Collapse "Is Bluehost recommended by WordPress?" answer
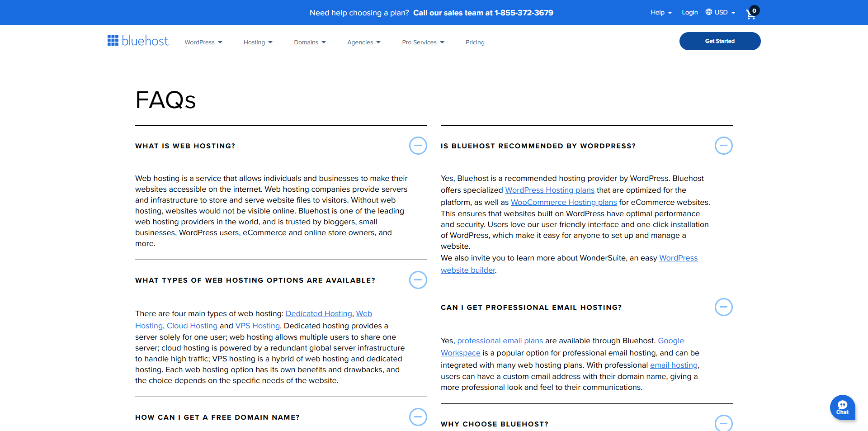The image size is (868, 431). click(723, 146)
